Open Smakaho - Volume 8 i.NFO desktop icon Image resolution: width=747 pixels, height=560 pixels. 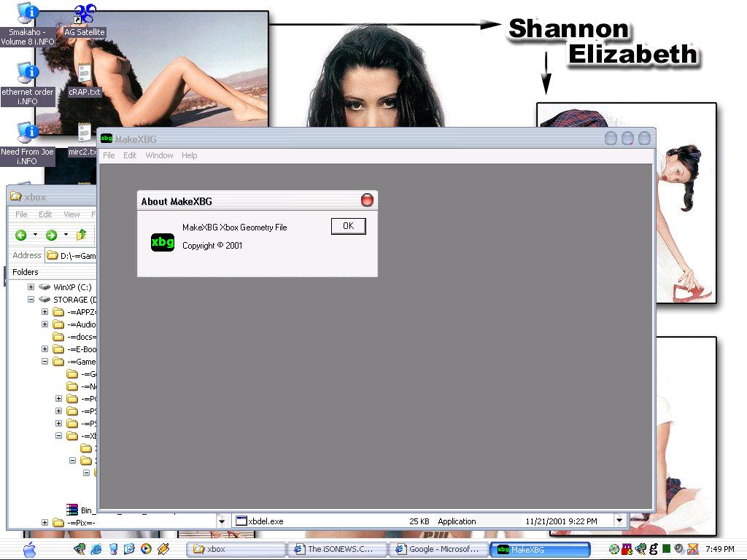28,24
